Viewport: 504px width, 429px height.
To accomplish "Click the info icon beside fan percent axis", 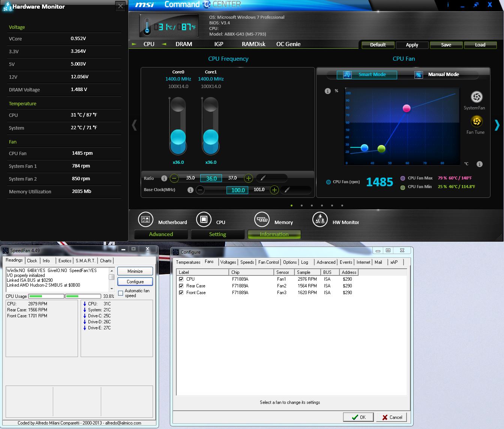I will (x=327, y=91).
